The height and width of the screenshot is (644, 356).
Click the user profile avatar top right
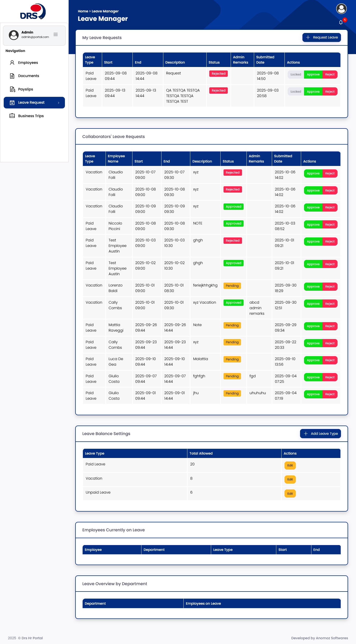pyautogui.click(x=341, y=9)
